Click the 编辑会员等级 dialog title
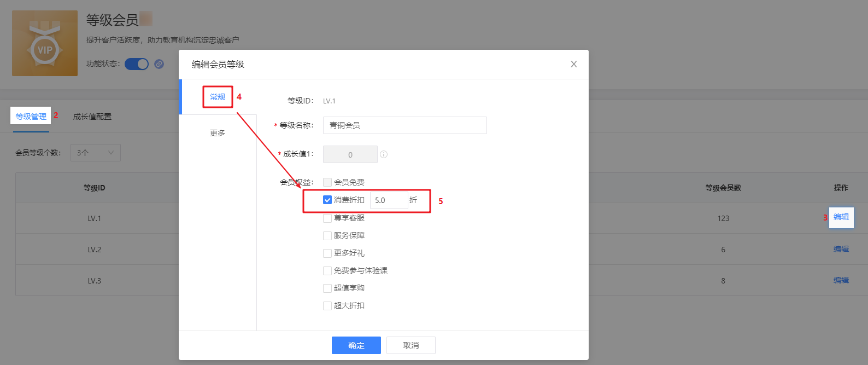The width and height of the screenshot is (868, 365). (218, 65)
